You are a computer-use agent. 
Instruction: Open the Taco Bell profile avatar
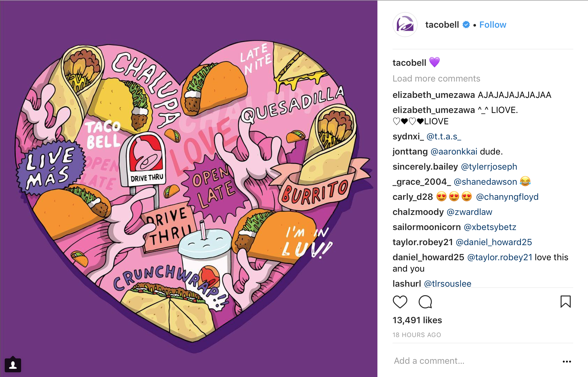pyautogui.click(x=405, y=25)
